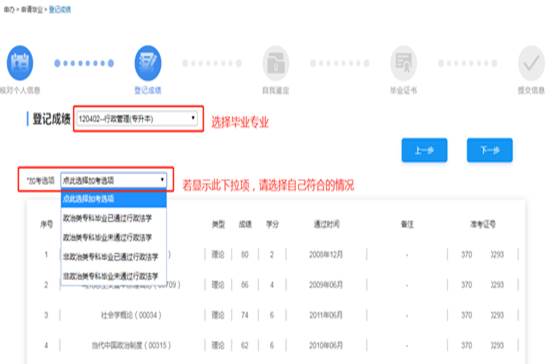The image size is (554, 364).
Task: Open the 申请毕业 breadcrumb link
Action: point(32,10)
